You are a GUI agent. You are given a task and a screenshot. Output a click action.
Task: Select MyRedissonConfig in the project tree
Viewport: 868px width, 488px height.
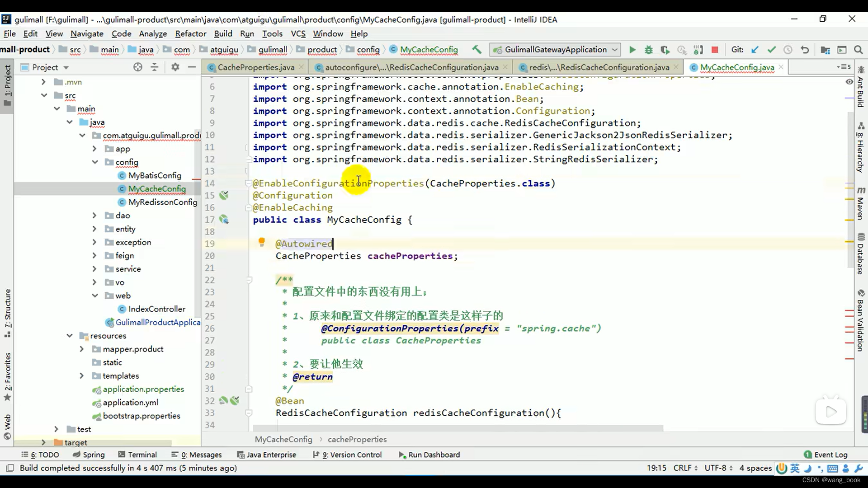click(163, 202)
